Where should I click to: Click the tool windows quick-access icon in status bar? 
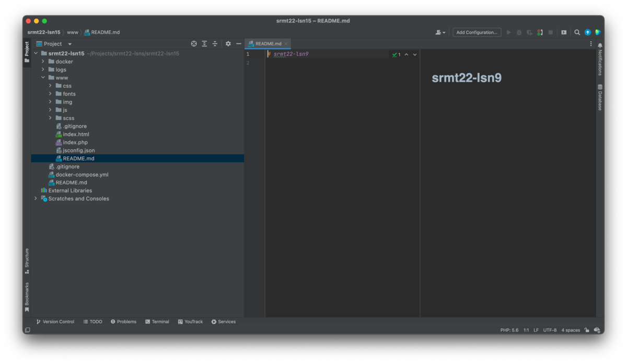point(28,330)
